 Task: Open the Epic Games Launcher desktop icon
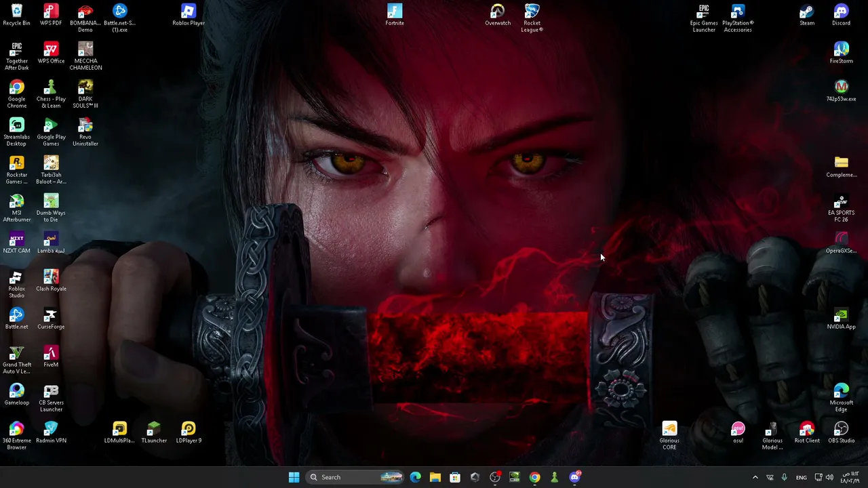pos(704,18)
